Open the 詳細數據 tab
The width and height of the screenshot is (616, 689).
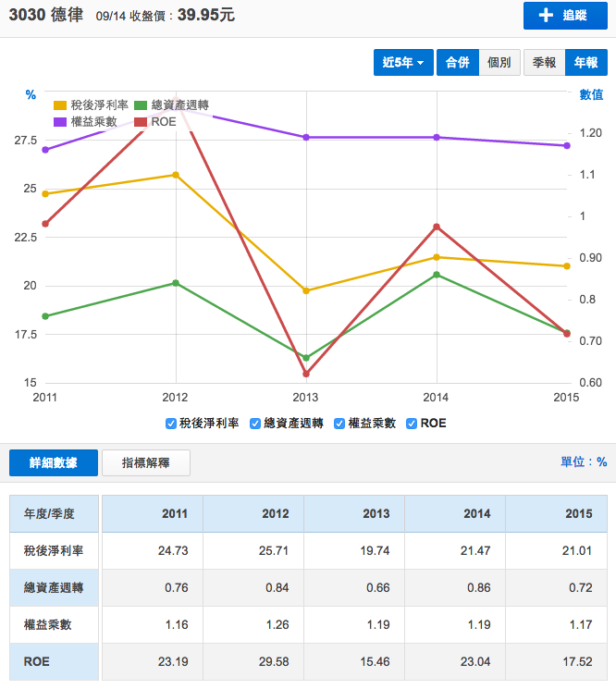click(53, 462)
